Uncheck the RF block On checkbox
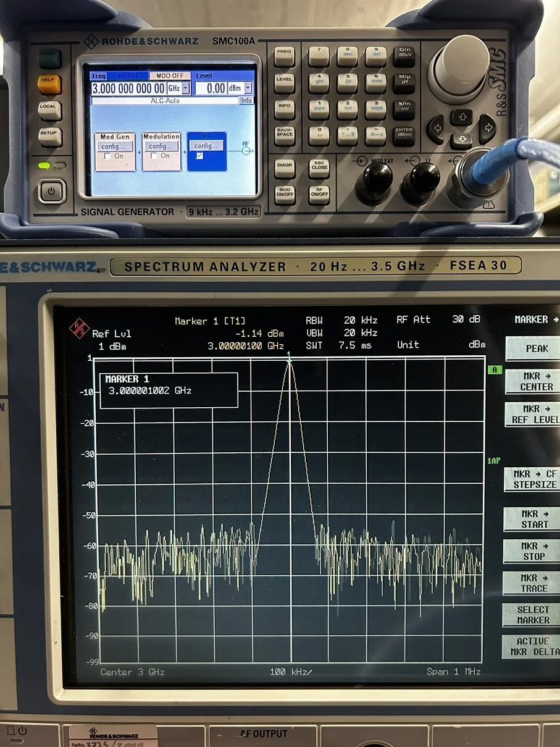Viewport: 560px width, 747px height. point(199,156)
